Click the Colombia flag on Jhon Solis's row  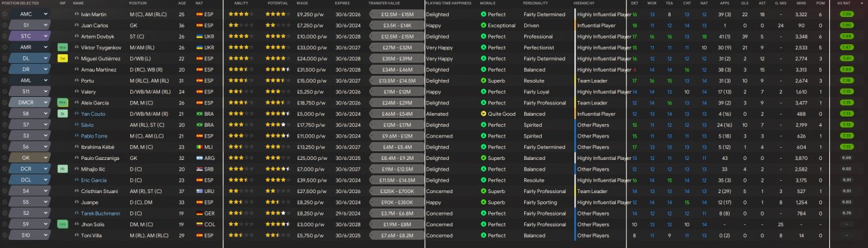199,225
